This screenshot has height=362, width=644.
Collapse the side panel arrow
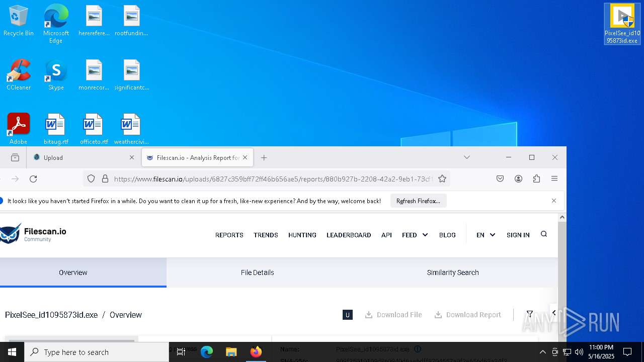coord(554,313)
